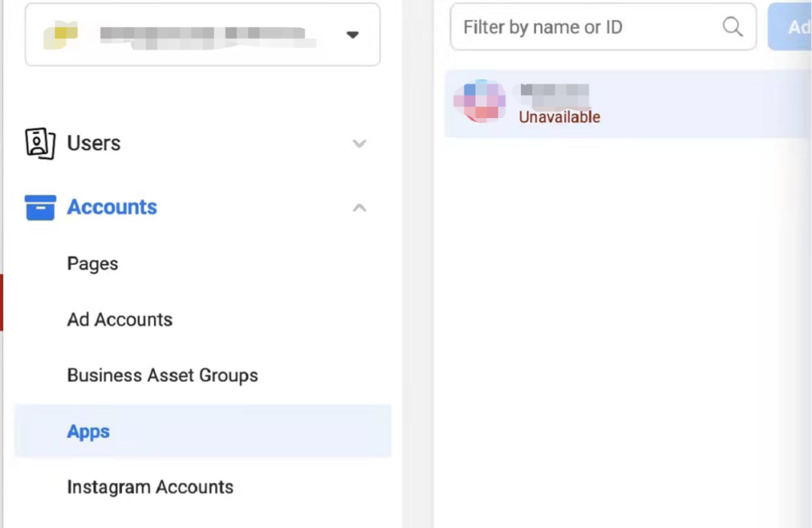
Task: Open the business account dropdown caret
Action: [352, 35]
